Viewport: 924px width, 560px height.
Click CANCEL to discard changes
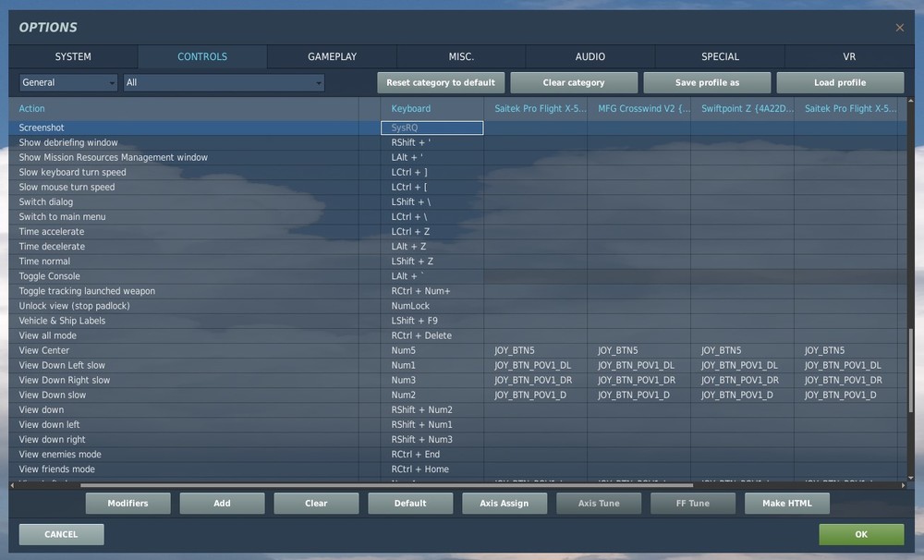coord(61,535)
